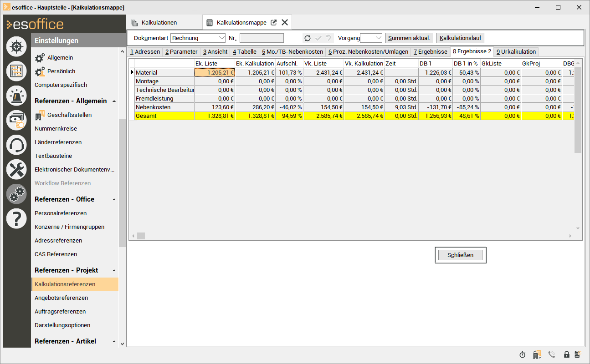Select the Nebenkosten row label
Screen dimensions: 590x364
164,107
